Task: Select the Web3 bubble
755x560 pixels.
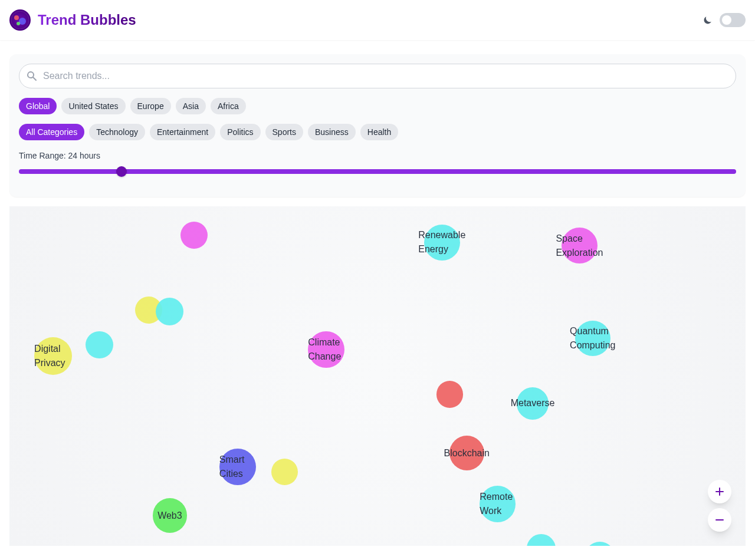Action: (x=170, y=515)
